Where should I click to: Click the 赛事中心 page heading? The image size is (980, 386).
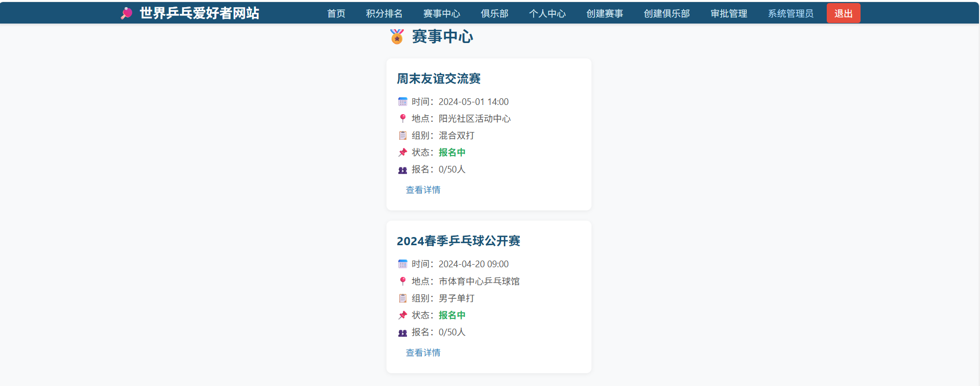click(x=442, y=36)
